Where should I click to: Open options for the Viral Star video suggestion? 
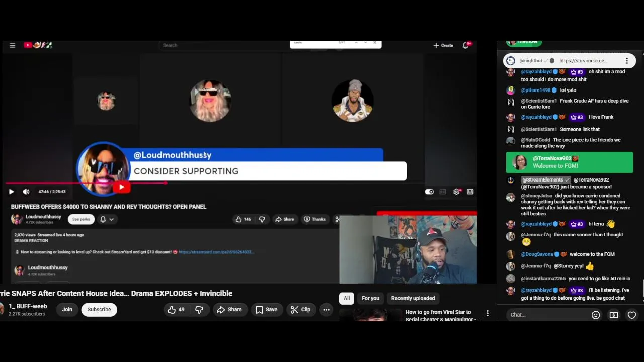tap(487, 313)
